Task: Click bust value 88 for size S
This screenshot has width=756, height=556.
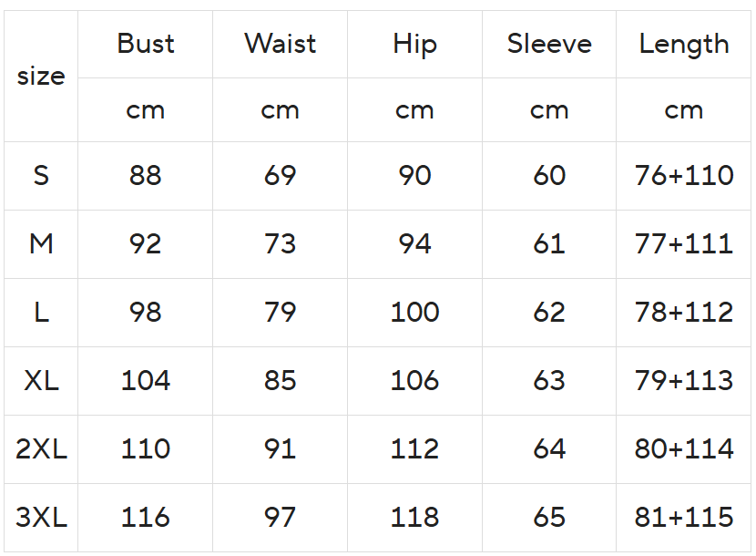Action: [x=146, y=175]
